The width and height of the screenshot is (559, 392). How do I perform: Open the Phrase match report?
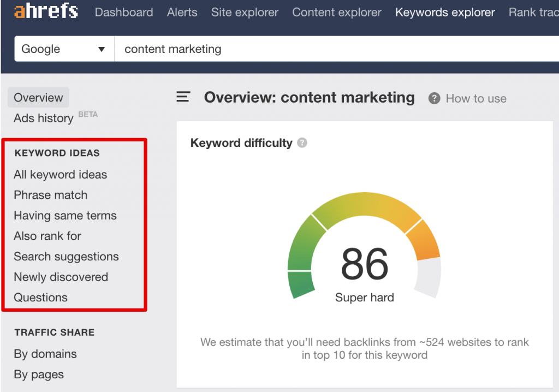click(x=50, y=195)
